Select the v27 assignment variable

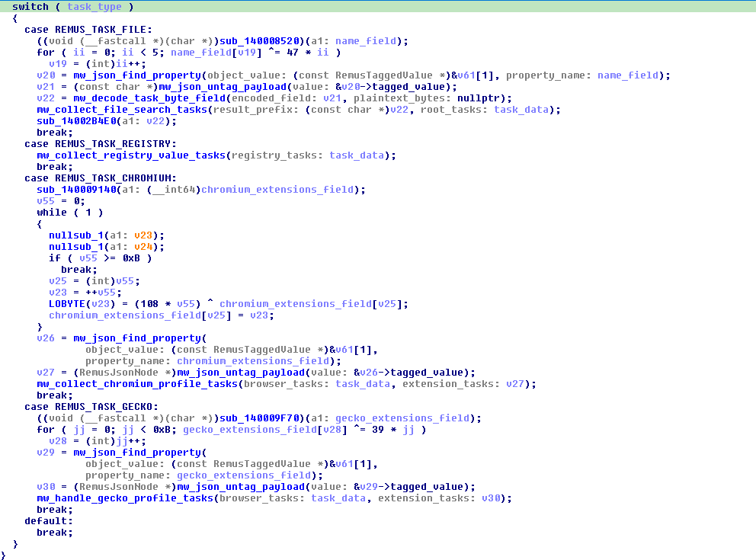(46, 373)
